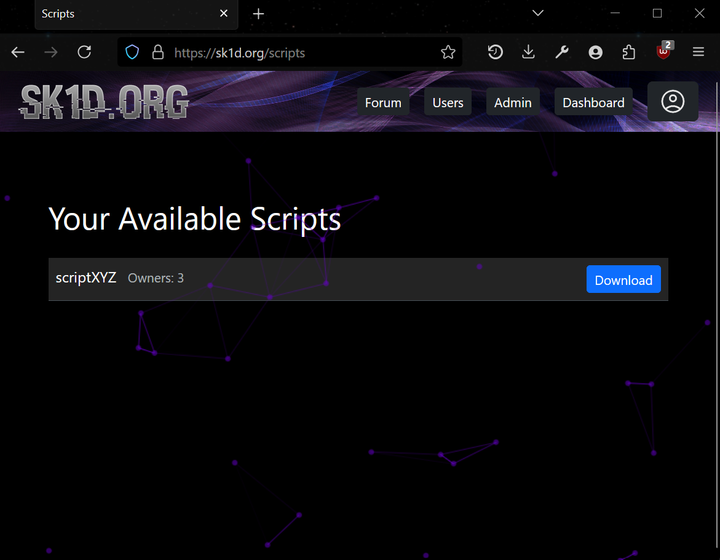Open the browsing history clock icon
720x560 pixels.
(495, 52)
